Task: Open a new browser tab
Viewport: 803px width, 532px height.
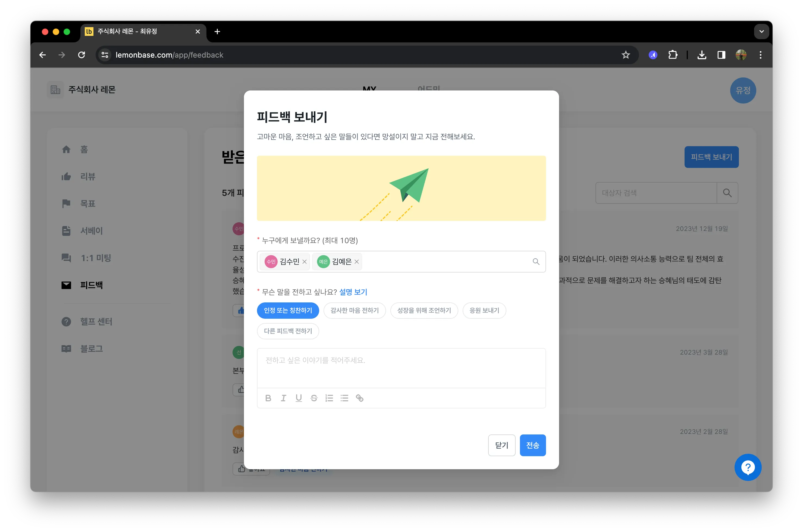Action: (218, 32)
